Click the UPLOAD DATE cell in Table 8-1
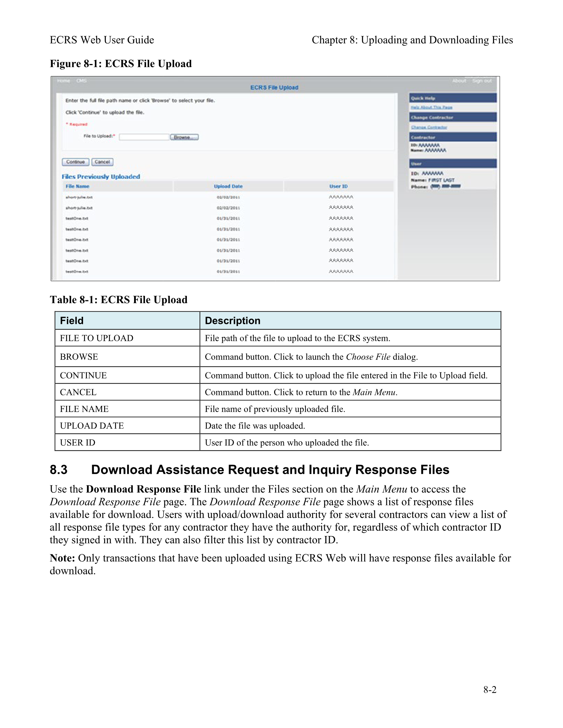 click(x=127, y=426)
